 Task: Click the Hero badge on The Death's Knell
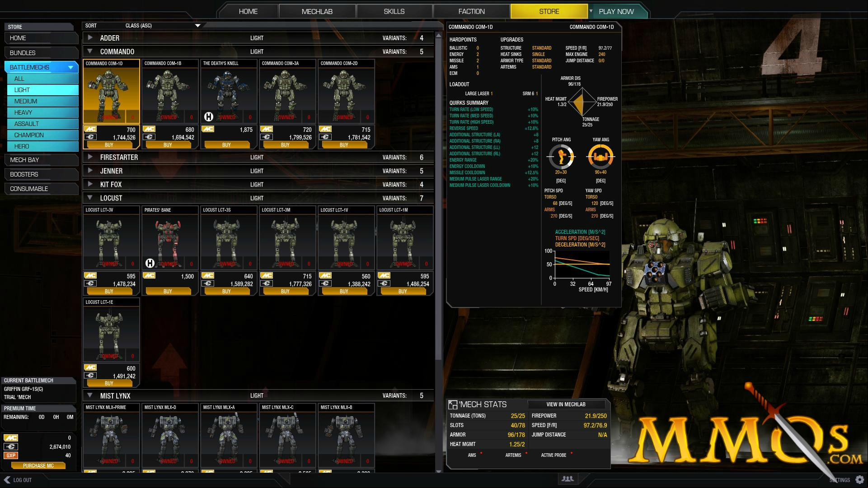pyautogui.click(x=208, y=117)
